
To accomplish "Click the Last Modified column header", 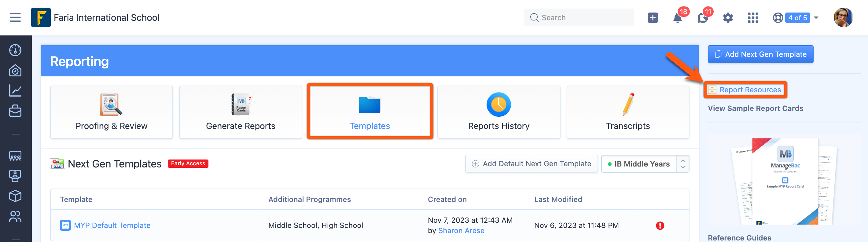I will [x=558, y=199].
